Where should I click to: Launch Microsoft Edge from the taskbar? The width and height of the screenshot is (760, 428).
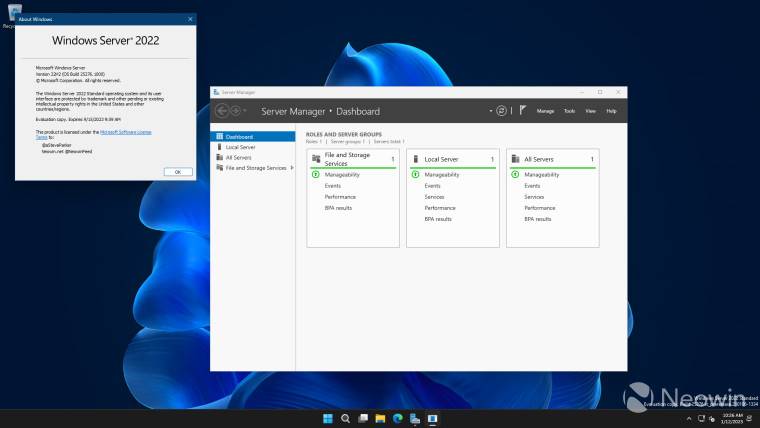(398, 418)
